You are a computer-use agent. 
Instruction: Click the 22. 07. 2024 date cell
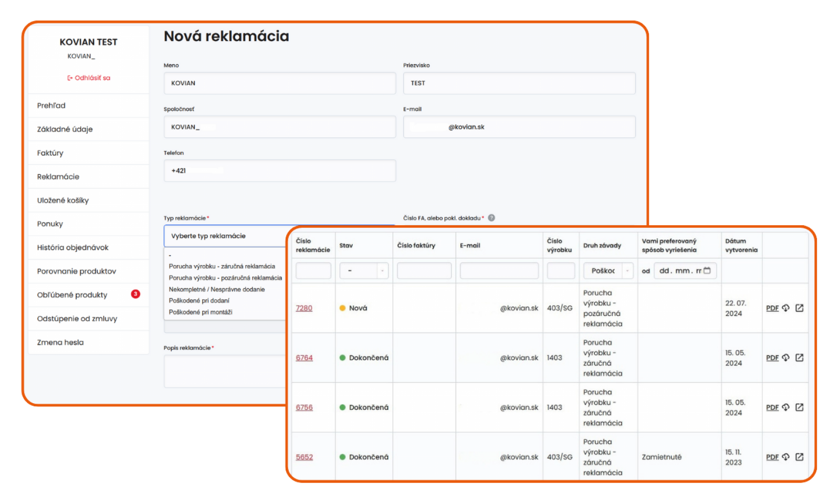tap(736, 308)
